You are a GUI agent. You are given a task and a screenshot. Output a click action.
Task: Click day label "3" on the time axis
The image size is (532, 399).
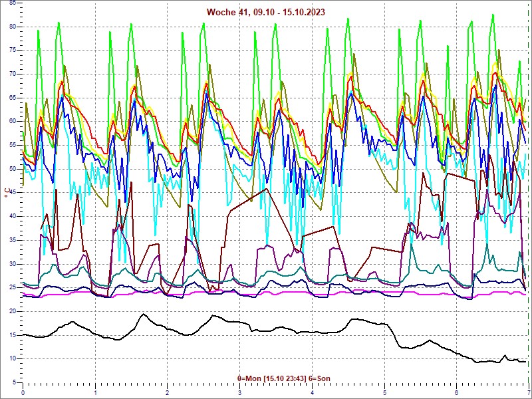click(240, 393)
